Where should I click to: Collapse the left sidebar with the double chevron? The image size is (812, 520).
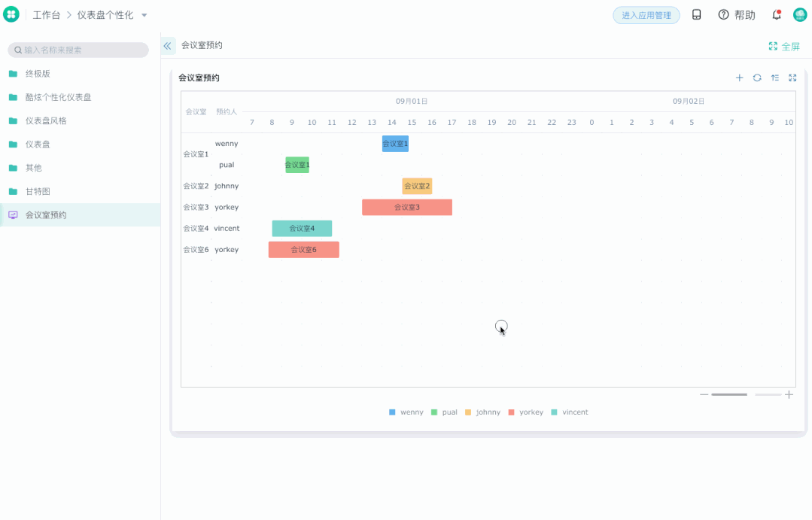click(x=167, y=45)
